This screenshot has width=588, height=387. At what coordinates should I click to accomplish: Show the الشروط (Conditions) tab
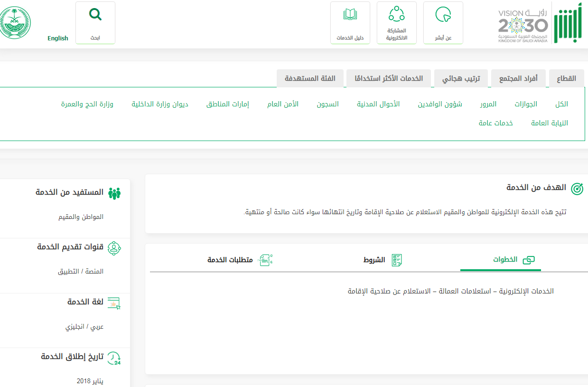click(x=383, y=260)
